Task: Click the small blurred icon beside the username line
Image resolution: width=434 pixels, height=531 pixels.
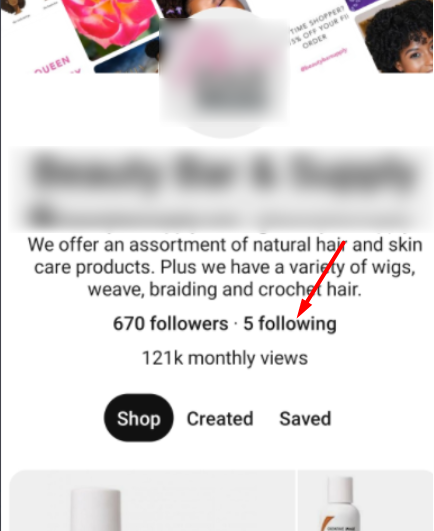Action: pyautogui.click(x=43, y=215)
